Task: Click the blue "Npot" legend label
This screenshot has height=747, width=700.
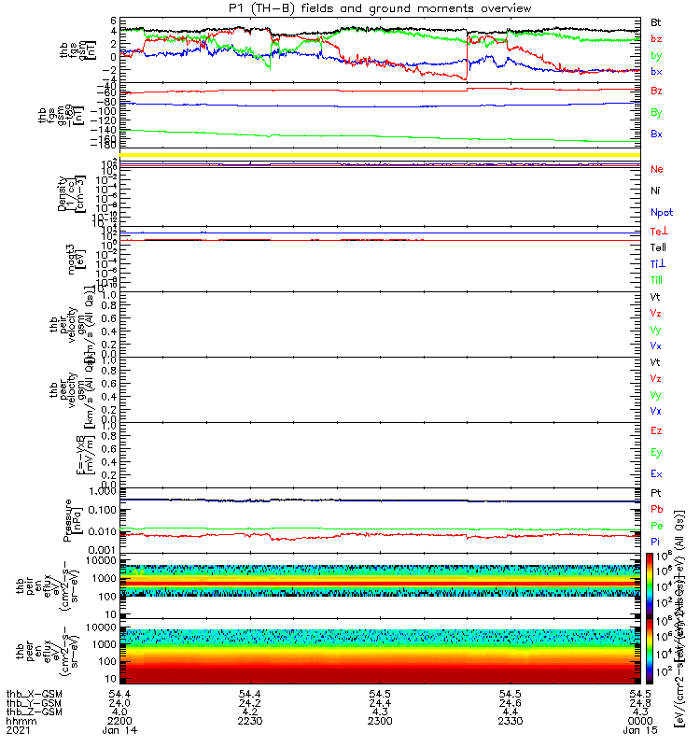Action: [662, 213]
